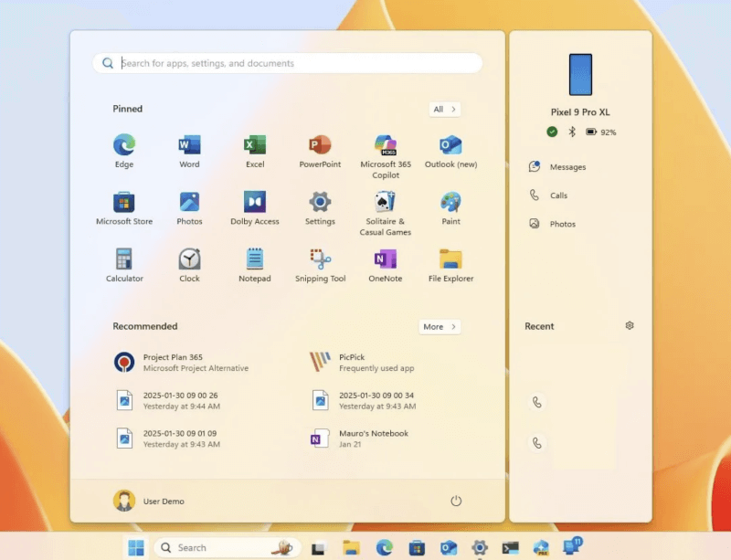This screenshot has height=560, width=731.
Task: Launch the Calculator app
Action: (124, 265)
